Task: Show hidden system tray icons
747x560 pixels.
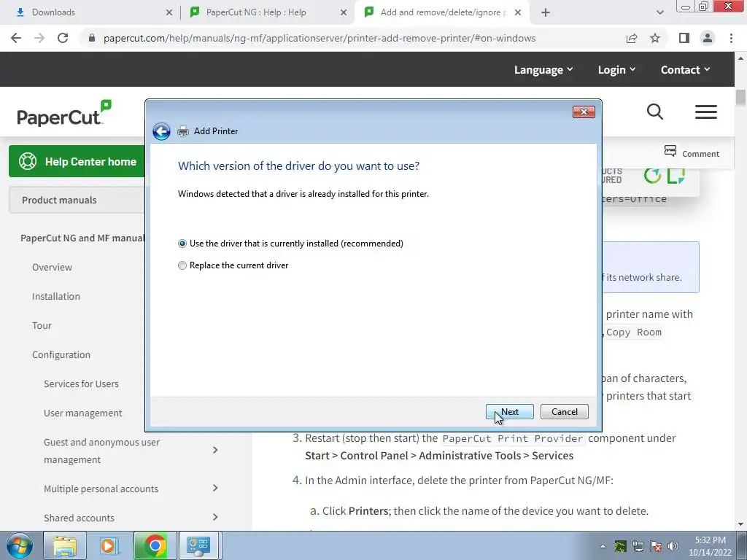Action: [603, 546]
